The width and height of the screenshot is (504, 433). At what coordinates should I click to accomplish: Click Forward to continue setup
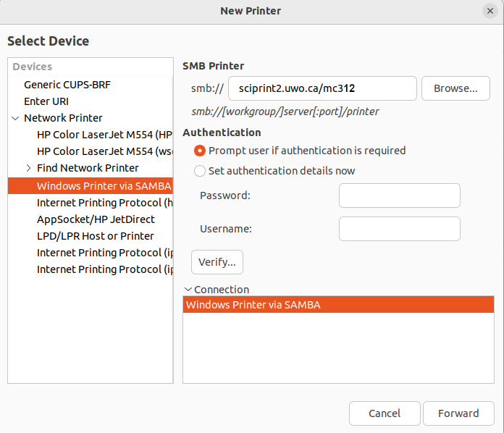point(458,413)
